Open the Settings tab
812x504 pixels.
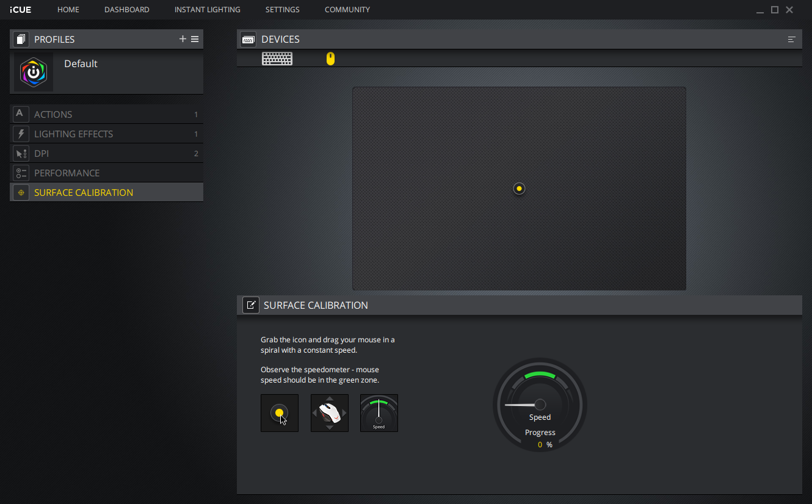[282, 10]
